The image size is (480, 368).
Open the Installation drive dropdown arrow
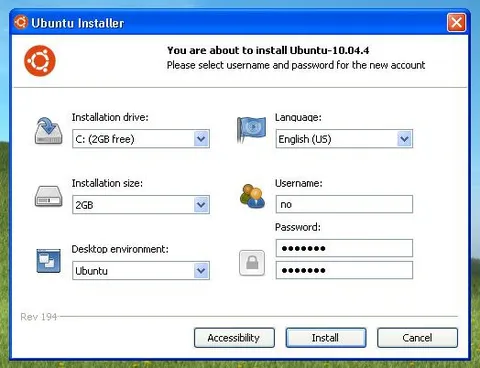coord(201,139)
